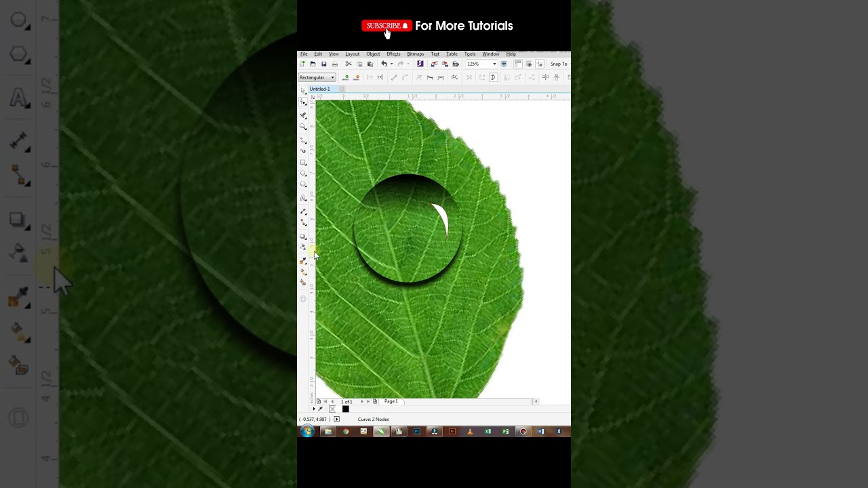Select the Rectangle tool in toolbox
The image size is (868, 488).
pyautogui.click(x=303, y=163)
